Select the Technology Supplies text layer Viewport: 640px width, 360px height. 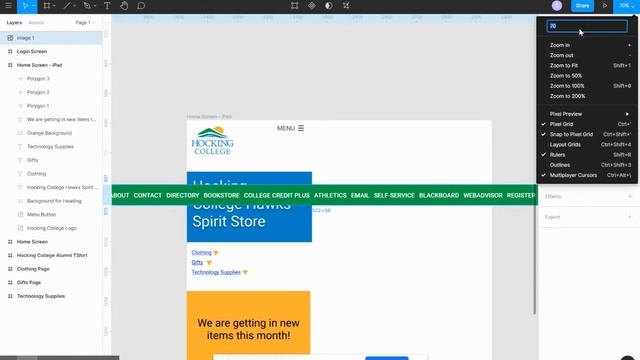tap(51, 147)
